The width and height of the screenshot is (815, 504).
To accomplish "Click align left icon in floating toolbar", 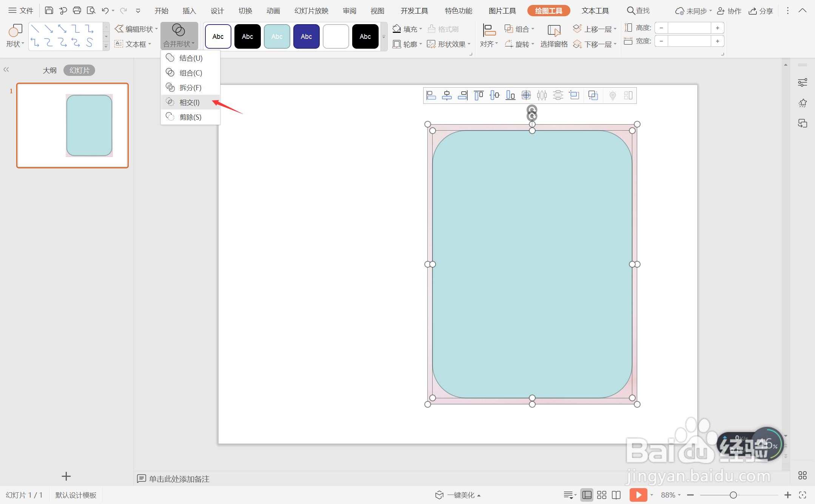I will pyautogui.click(x=431, y=96).
